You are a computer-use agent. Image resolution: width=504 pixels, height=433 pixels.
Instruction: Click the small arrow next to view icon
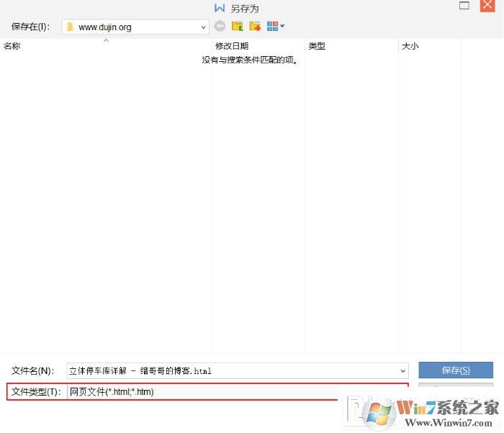(x=282, y=27)
